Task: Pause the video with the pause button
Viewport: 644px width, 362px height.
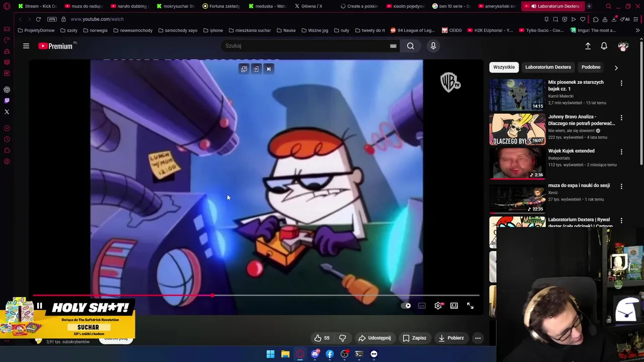Action: click(x=39, y=306)
